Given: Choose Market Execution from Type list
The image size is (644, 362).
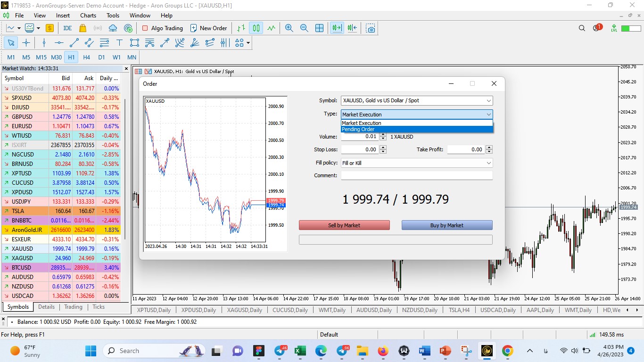Looking at the screenshot, I should pyautogui.click(x=417, y=123).
